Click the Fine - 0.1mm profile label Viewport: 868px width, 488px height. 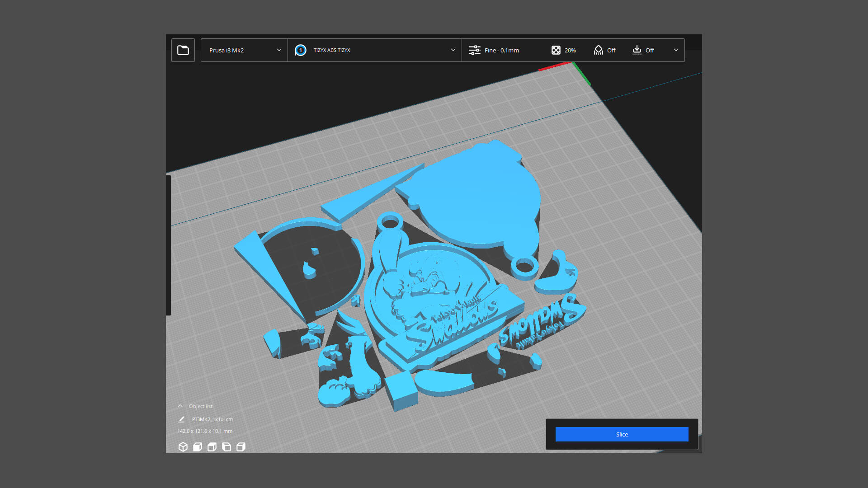coord(501,50)
